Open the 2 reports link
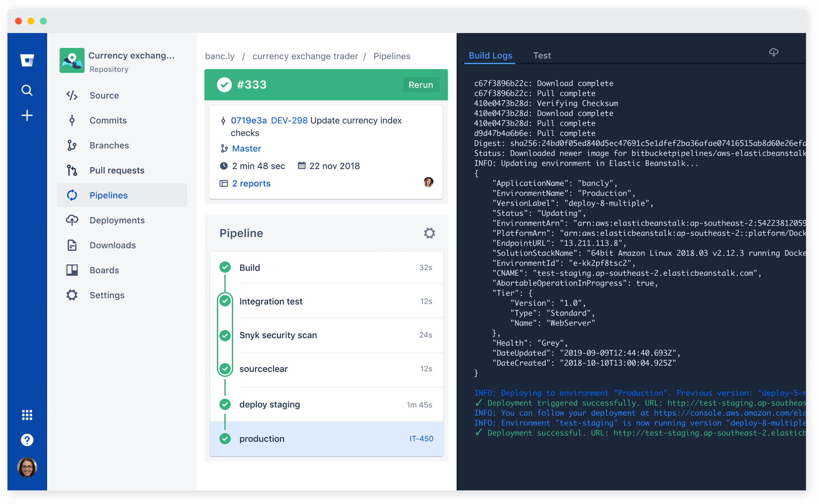 [251, 184]
